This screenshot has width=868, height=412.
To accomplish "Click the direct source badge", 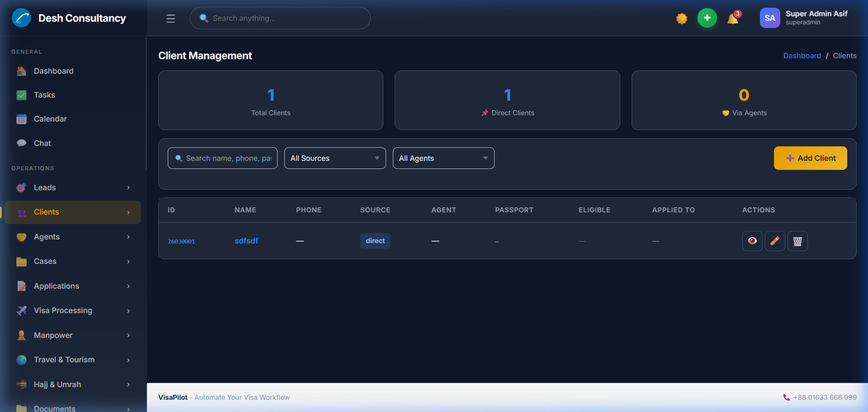I will (x=375, y=241).
